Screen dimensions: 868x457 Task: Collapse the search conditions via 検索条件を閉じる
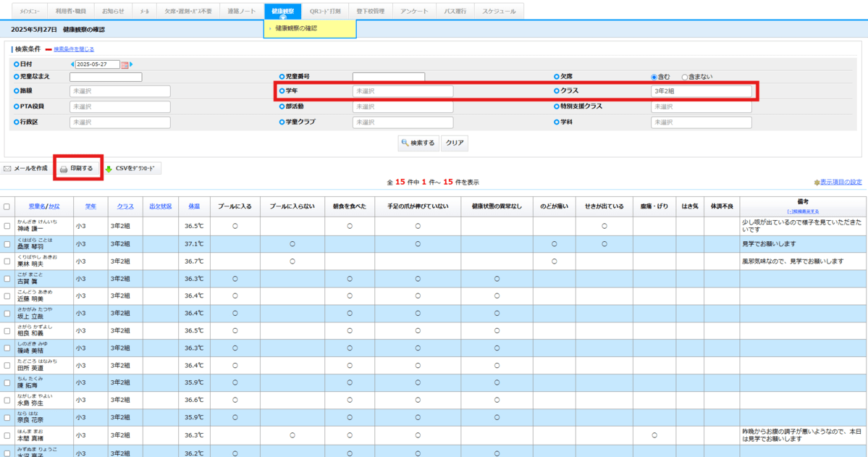click(x=73, y=49)
